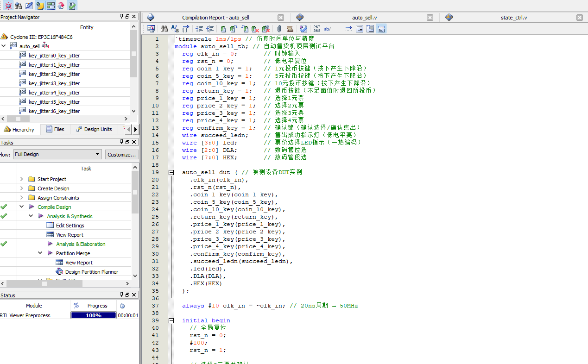This screenshot has width=588, height=364.
Task: Collapse the Partition Merge task
Action: pyautogui.click(x=40, y=253)
